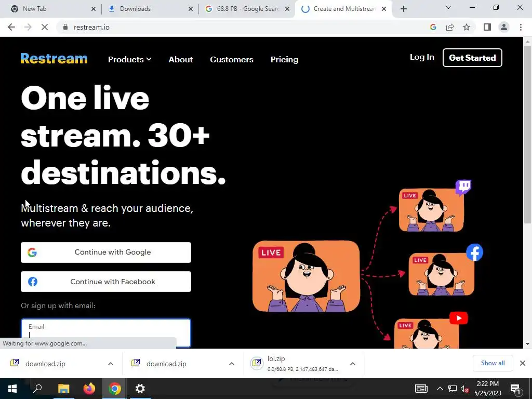
Task: Show hidden system tray icons
Action: [440, 389]
